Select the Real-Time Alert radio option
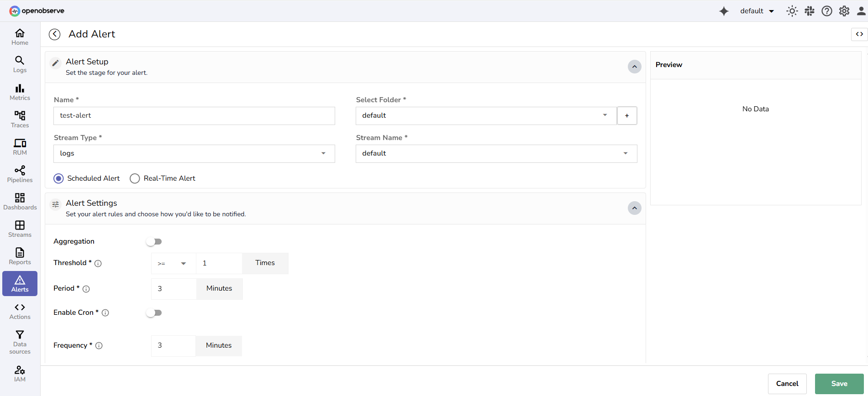 [135, 178]
